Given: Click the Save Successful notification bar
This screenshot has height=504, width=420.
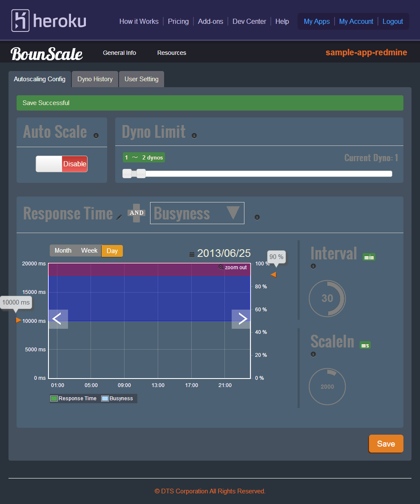Looking at the screenshot, I should pyautogui.click(x=210, y=103).
